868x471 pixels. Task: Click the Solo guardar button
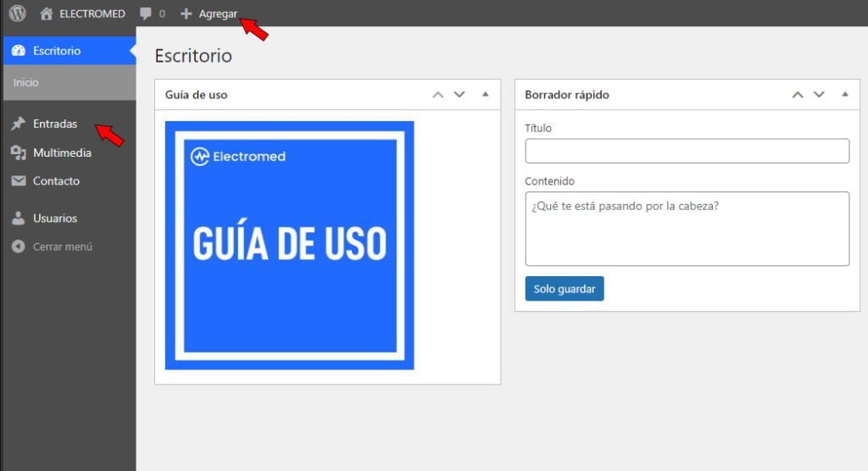(564, 288)
